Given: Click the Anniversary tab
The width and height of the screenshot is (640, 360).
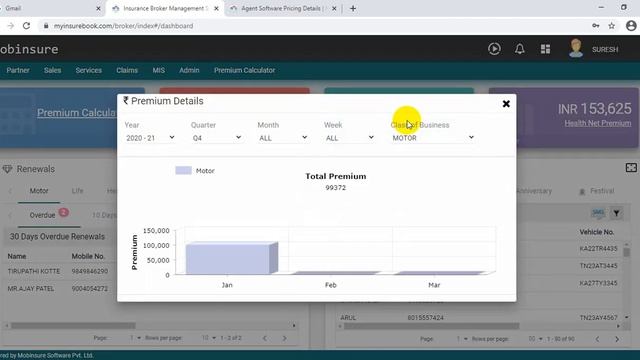Looking at the screenshot, I should pos(534,191).
